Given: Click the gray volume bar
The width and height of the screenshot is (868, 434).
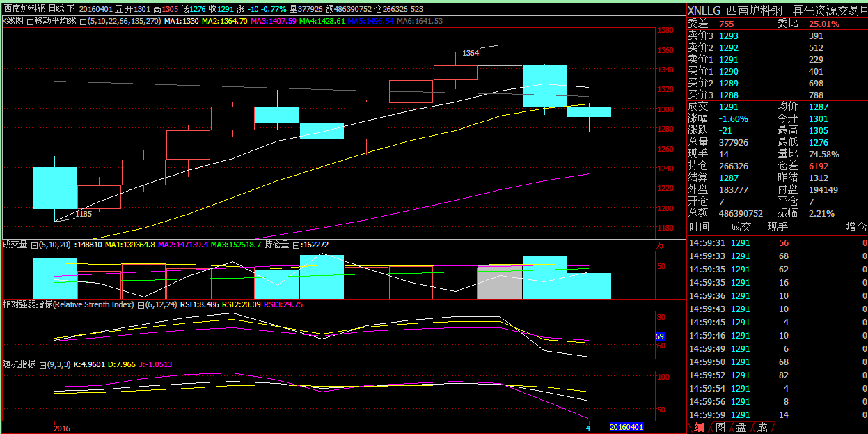Looking at the screenshot, I should coord(500,281).
